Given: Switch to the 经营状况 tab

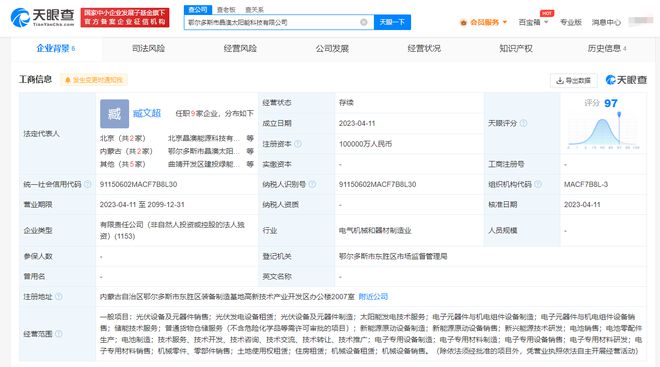Looking at the screenshot, I should point(424,49).
